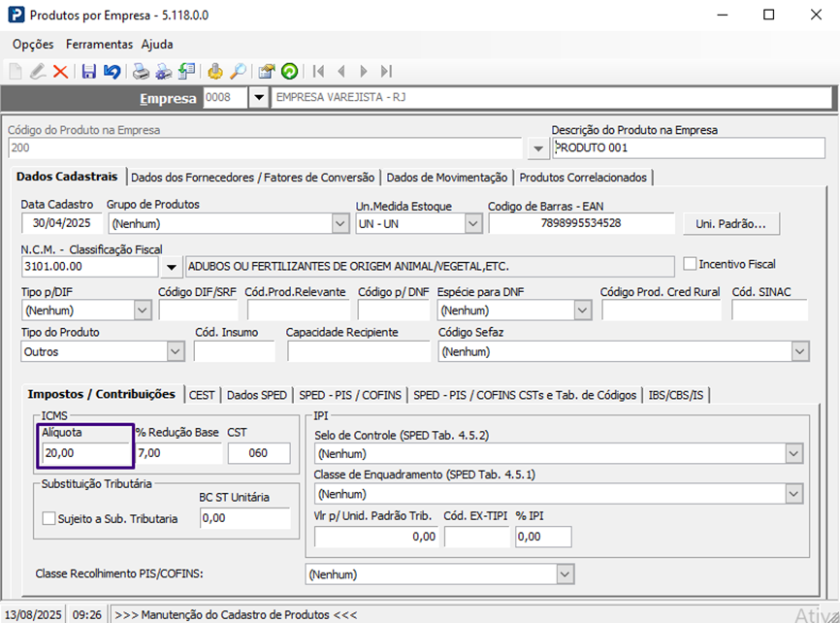Go to the last record with the navigation arrow
Image resolution: width=840 pixels, height=623 pixels.
(x=387, y=71)
